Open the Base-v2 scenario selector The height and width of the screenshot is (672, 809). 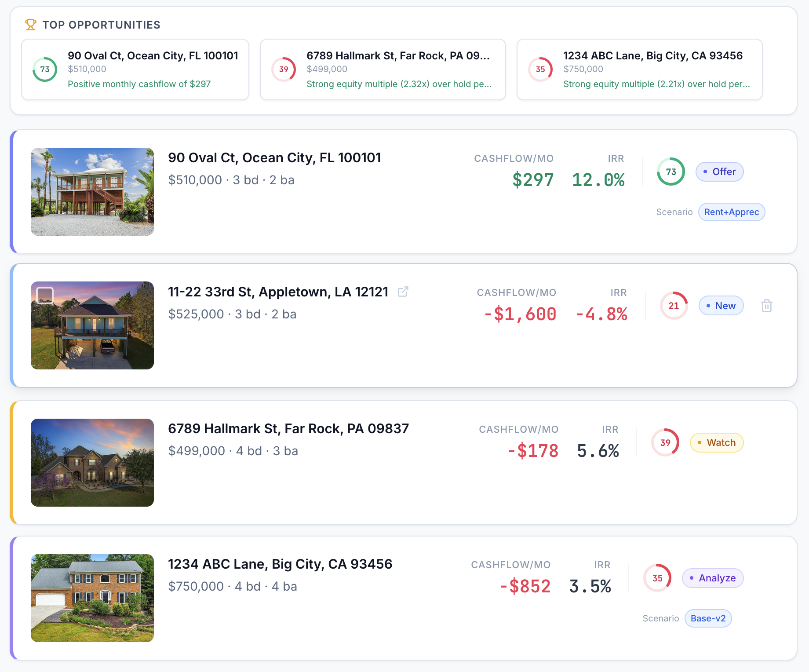click(x=708, y=618)
